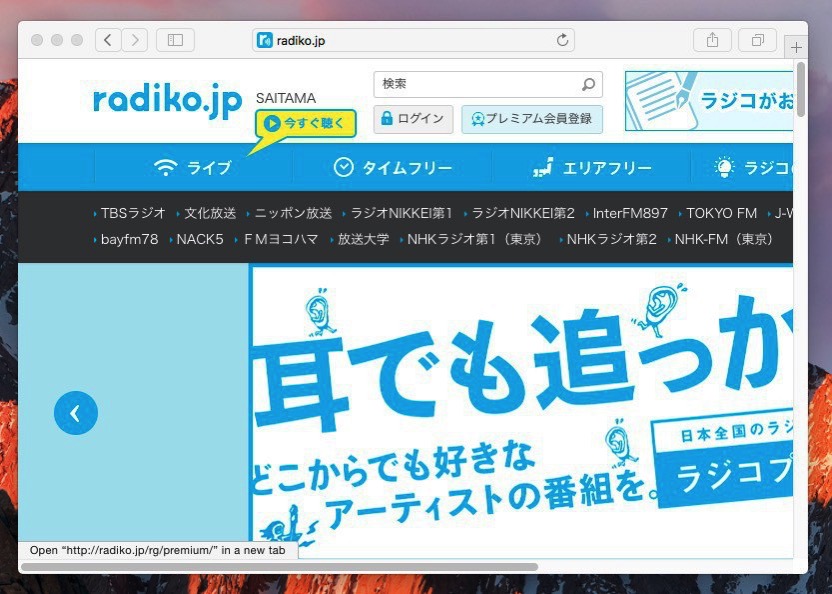Screen dimensions: 832x594
Task: Switch to the ライブ tab
Action: (193, 168)
